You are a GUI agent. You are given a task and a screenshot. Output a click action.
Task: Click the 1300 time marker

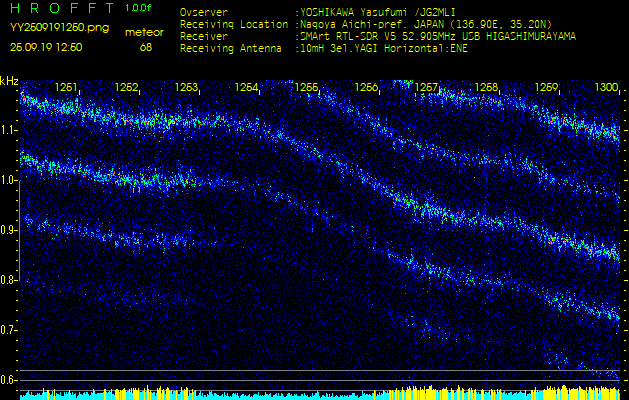(606, 88)
